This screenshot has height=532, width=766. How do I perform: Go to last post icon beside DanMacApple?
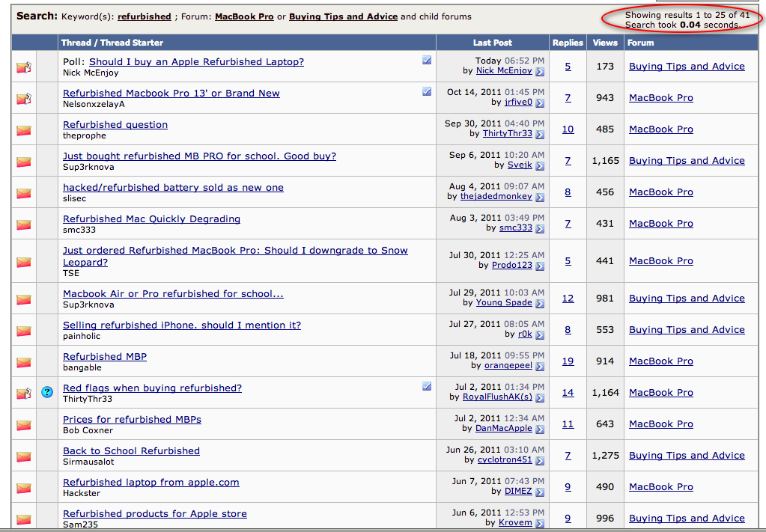pos(540,429)
